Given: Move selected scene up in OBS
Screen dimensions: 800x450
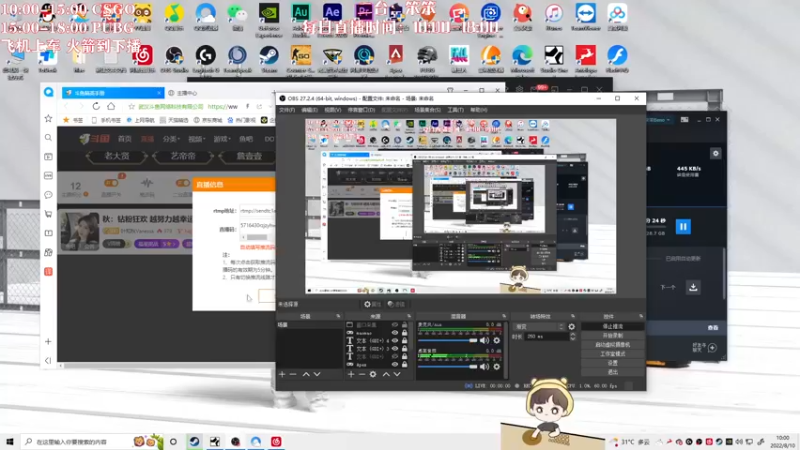Looking at the screenshot, I should click(x=306, y=374).
